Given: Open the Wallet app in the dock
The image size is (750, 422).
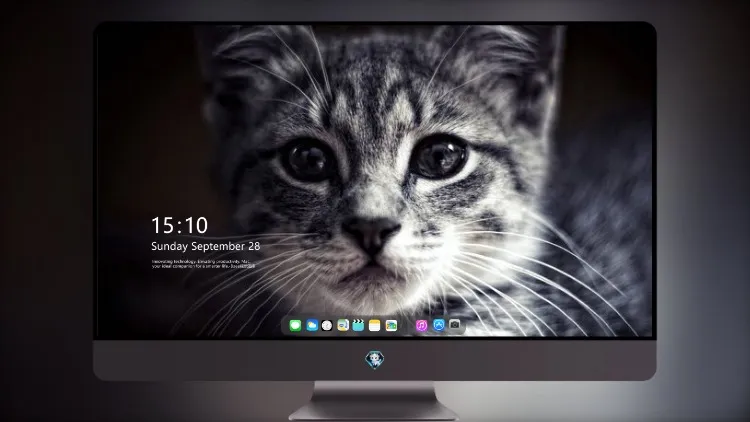Looking at the screenshot, I should (391, 325).
